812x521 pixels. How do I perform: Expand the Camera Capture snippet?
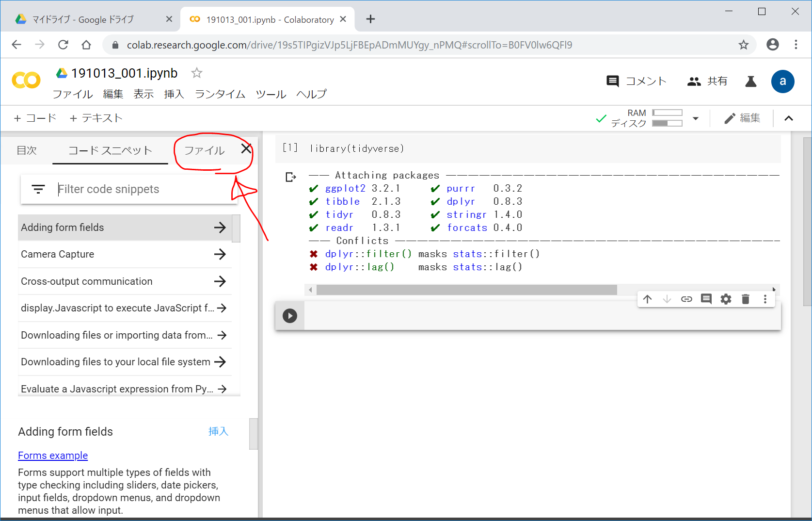[x=220, y=254]
